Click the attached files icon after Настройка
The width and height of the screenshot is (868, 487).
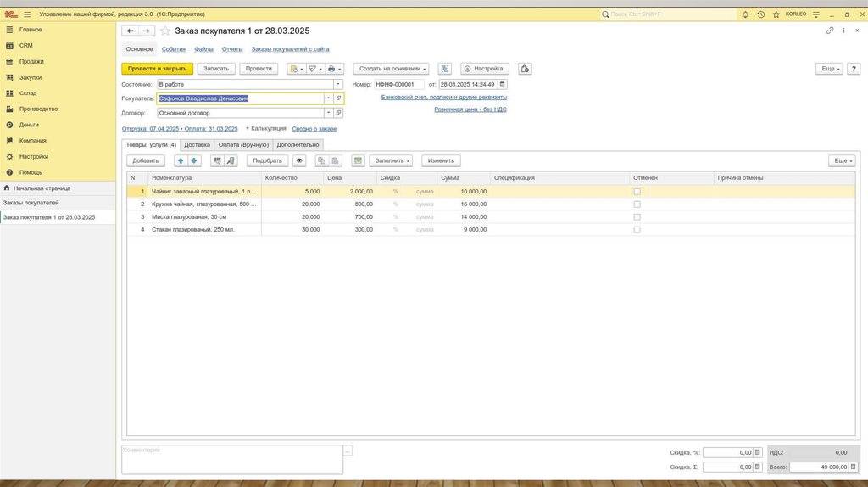(x=525, y=69)
